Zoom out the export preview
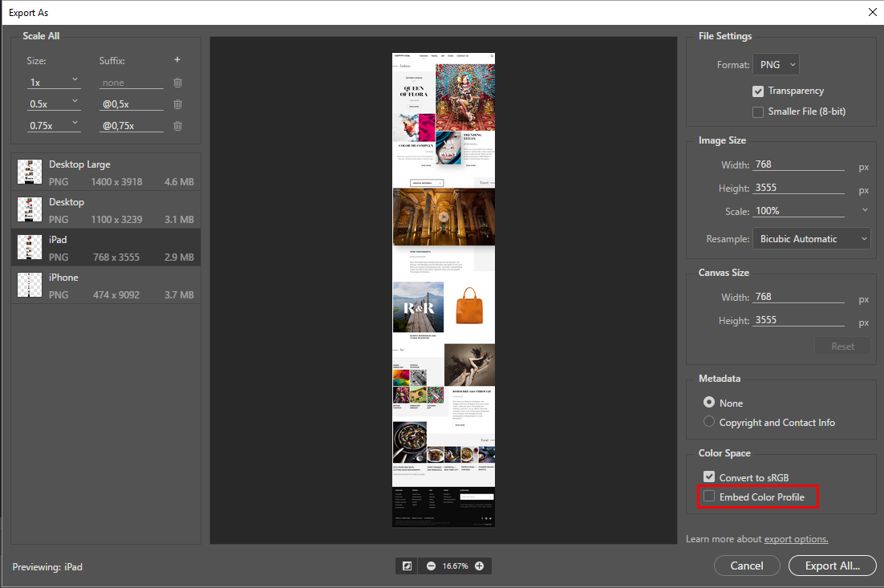 click(432, 566)
